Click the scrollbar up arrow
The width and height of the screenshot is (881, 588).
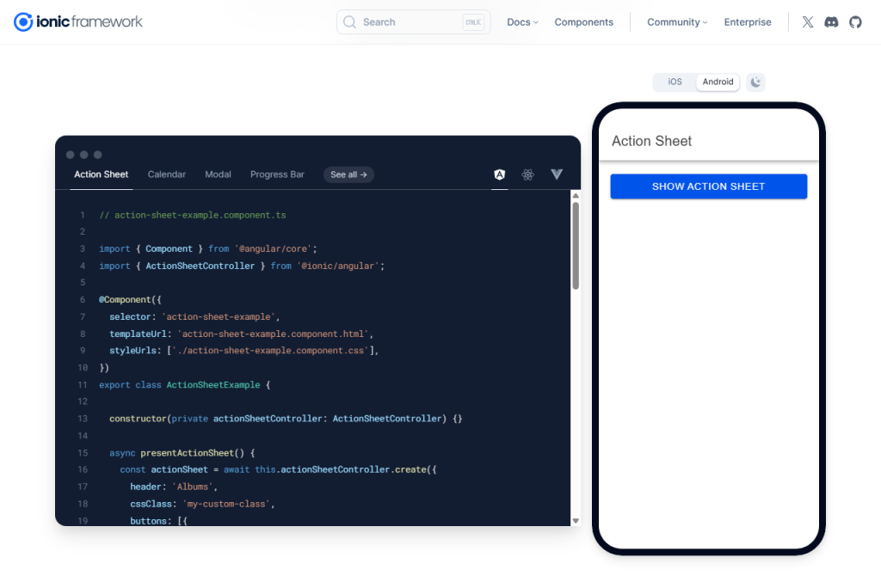(x=576, y=195)
